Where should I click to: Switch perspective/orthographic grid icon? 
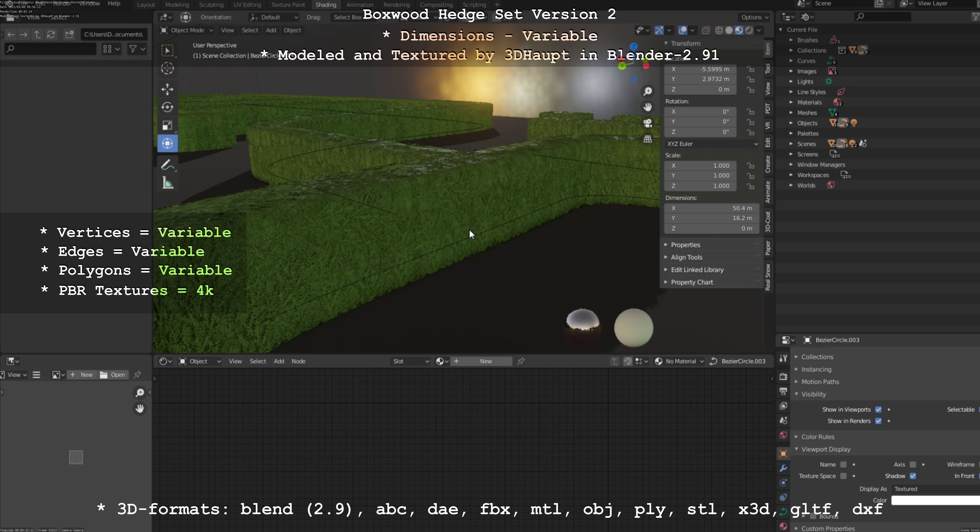click(647, 139)
